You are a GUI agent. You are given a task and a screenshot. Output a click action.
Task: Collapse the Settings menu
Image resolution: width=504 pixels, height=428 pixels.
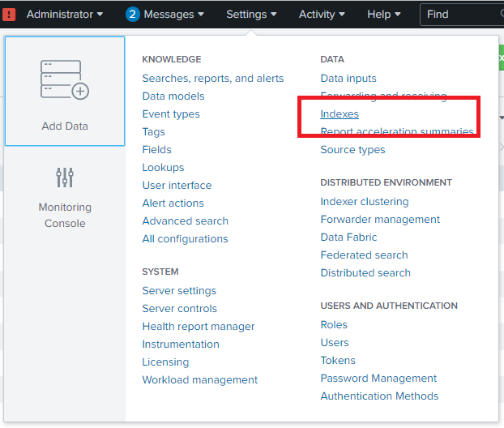pyautogui.click(x=251, y=14)
